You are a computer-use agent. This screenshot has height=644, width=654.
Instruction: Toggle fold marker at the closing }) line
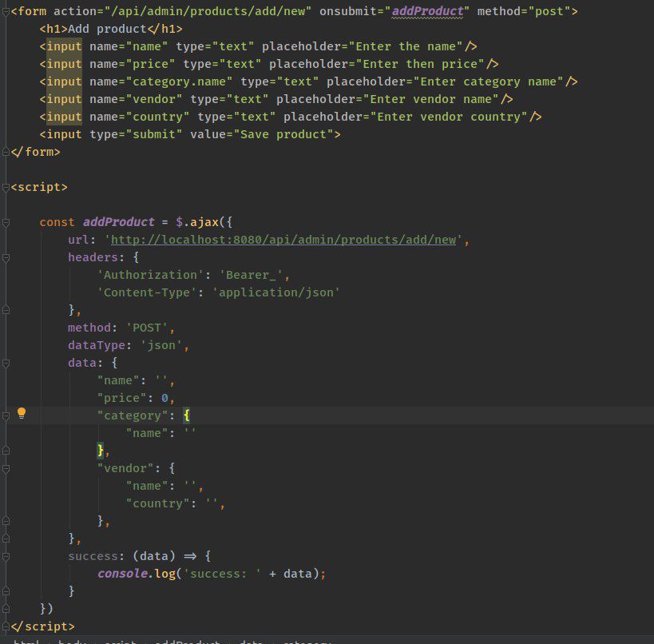coord(6,609)
